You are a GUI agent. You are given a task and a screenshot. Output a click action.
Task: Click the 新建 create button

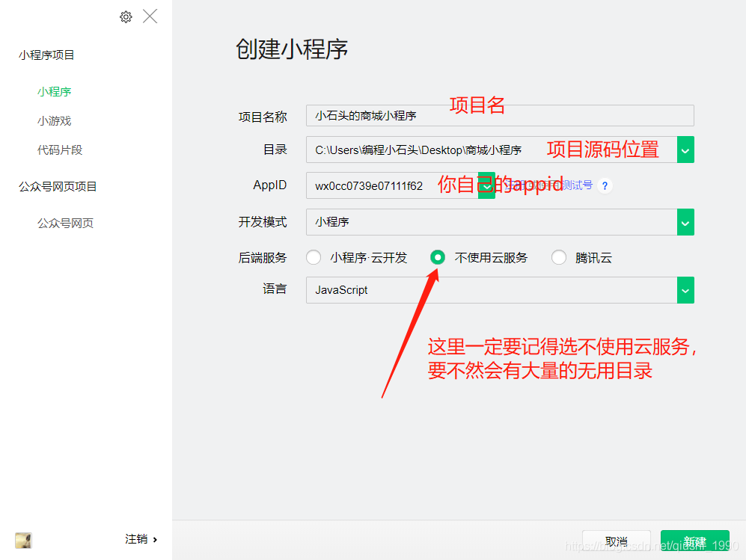click(694, 541)
